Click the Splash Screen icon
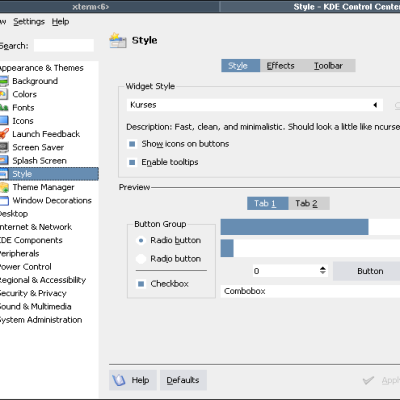 tap(4, 161)
